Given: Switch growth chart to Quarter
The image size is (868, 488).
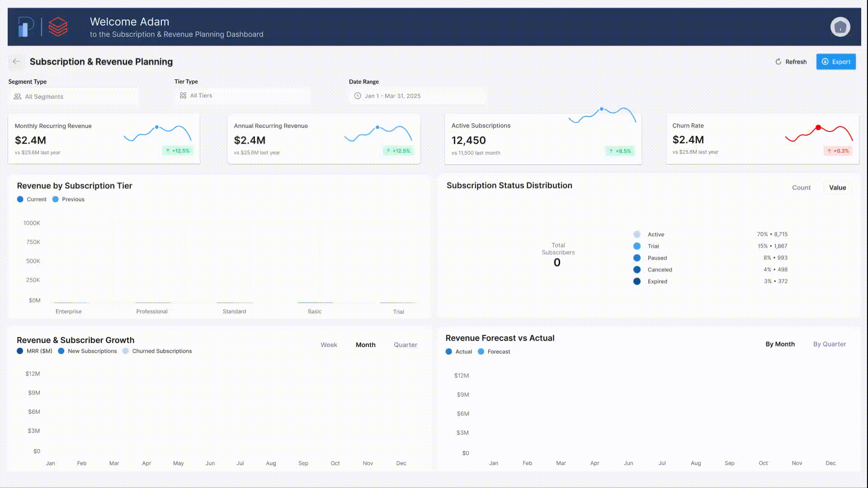Looking at the screenshot, I should (405, 345).
